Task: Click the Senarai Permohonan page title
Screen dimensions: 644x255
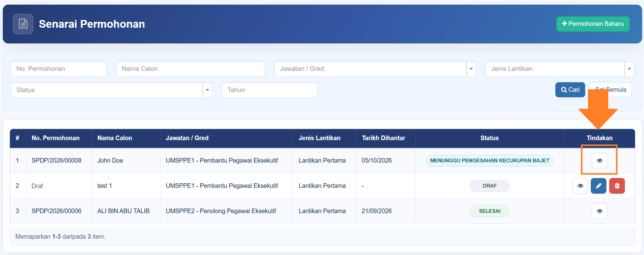Action: point(92,24)
